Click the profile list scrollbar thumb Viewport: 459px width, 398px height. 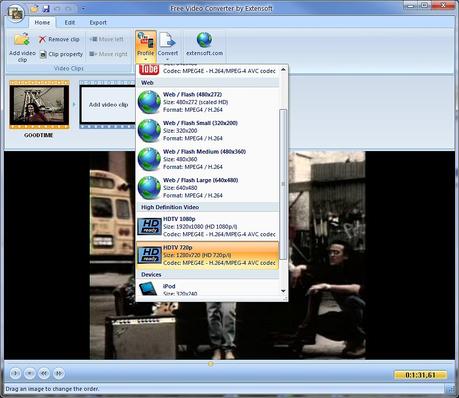point(283,184)
